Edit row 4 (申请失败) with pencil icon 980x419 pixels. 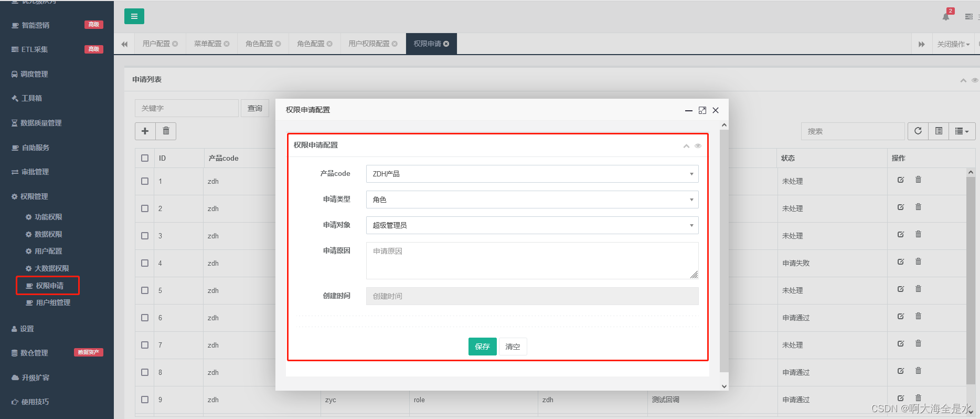[901, 261]
